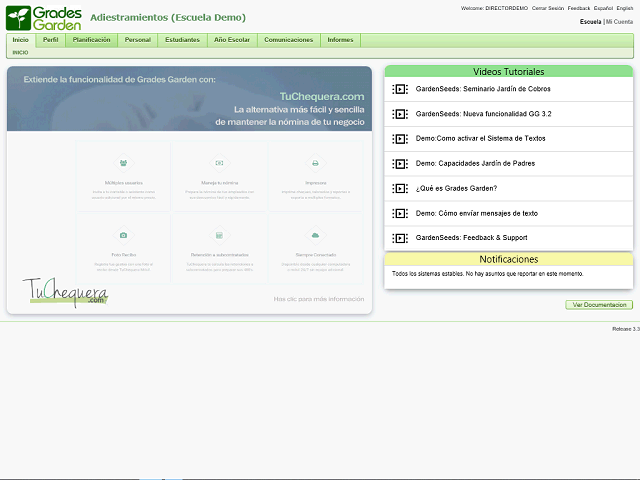Viewport: 640px width, 480px height.
Task: Click the Grades Garden logo
Action: [x=44, y=18]
